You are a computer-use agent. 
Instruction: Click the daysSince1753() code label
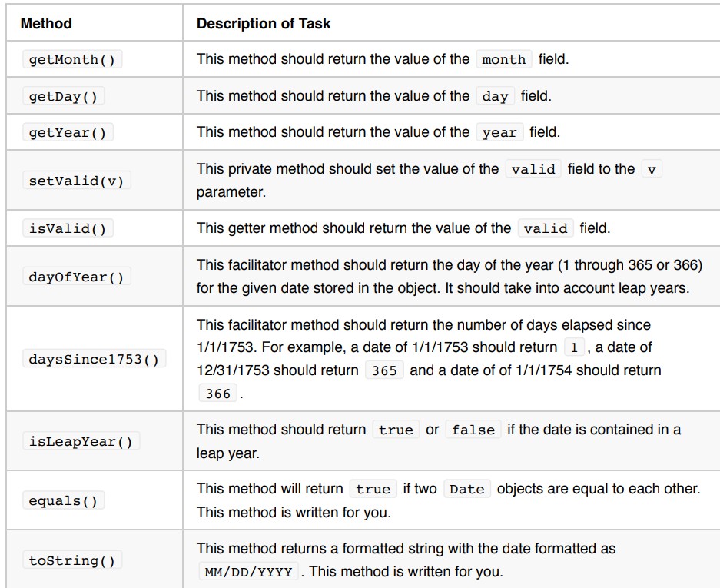(x=95, y=359)
